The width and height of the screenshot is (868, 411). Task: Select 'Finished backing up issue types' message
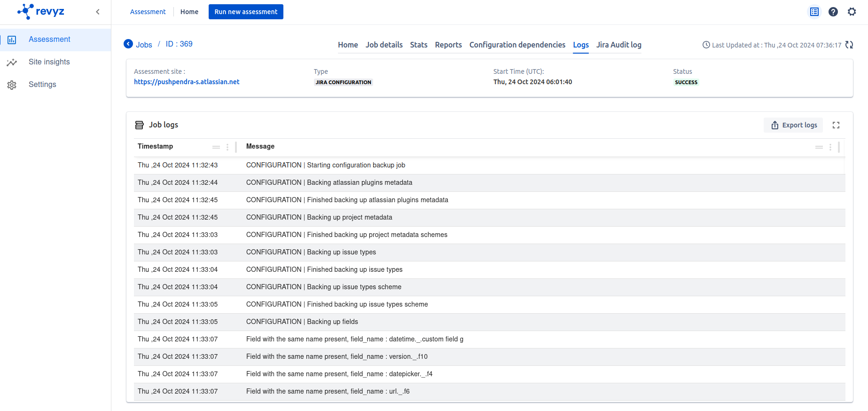(x=324, y=269)
